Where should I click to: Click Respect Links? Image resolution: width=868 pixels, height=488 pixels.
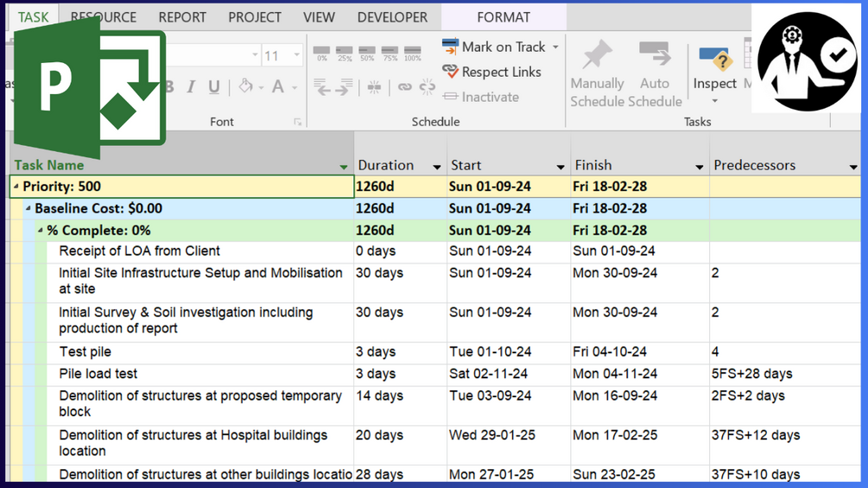coord(491,72)
